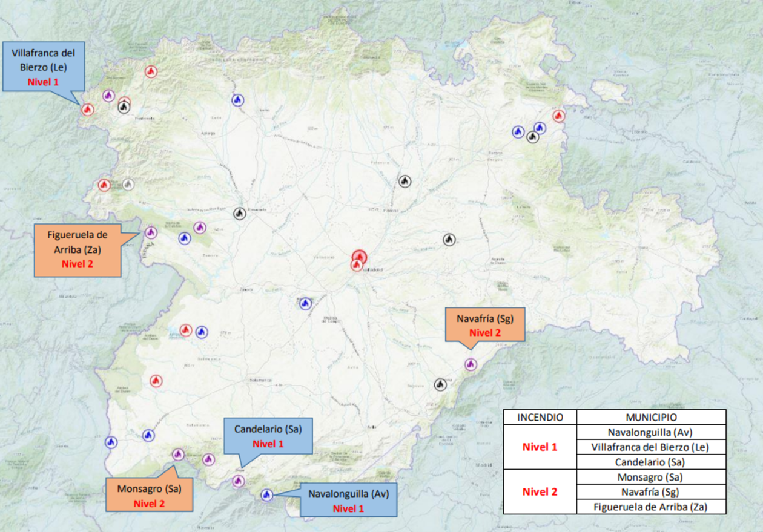Viewport: 763px width, 532px height.
Task: Select the blue fire icon near Medina del Campo
Action: point(306,303)
